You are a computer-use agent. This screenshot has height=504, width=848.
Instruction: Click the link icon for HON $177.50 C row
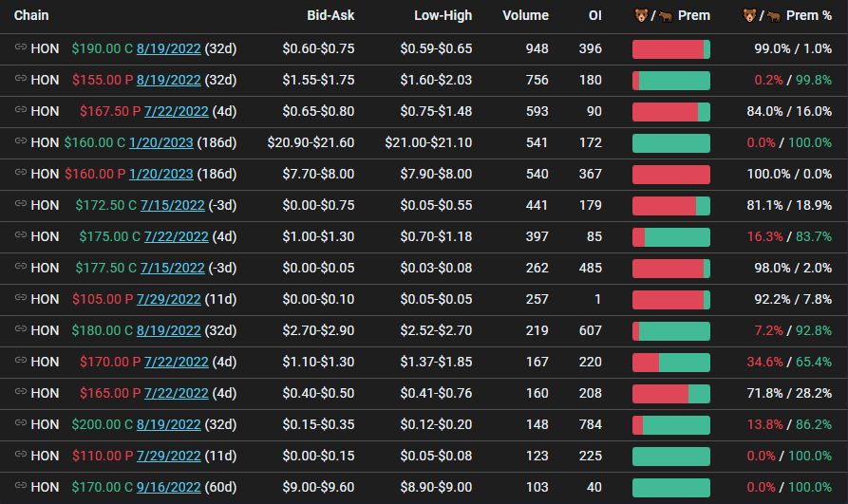21,267
